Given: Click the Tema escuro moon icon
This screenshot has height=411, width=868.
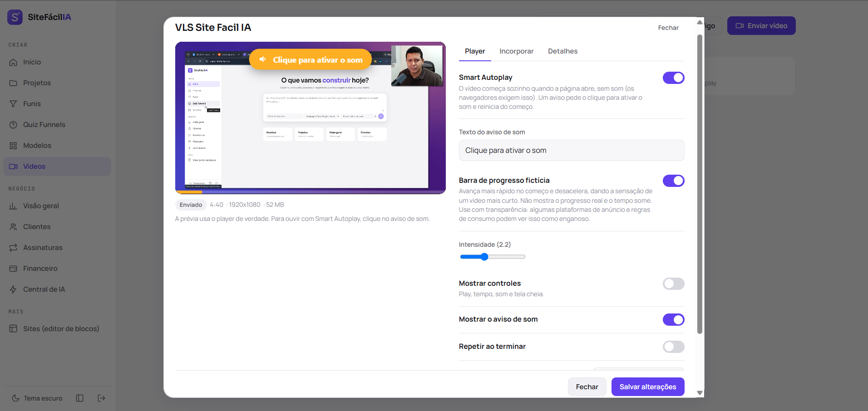Looking at the screenshot, I should coord(15,398).
